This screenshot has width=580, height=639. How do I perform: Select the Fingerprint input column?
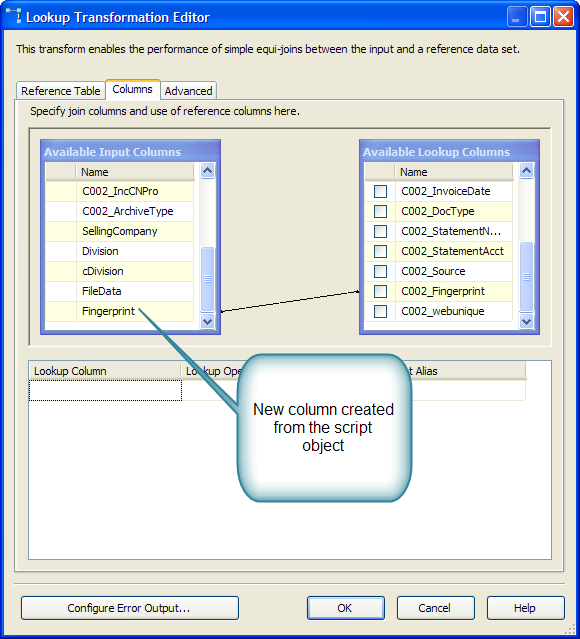click(x=119, y=311)
